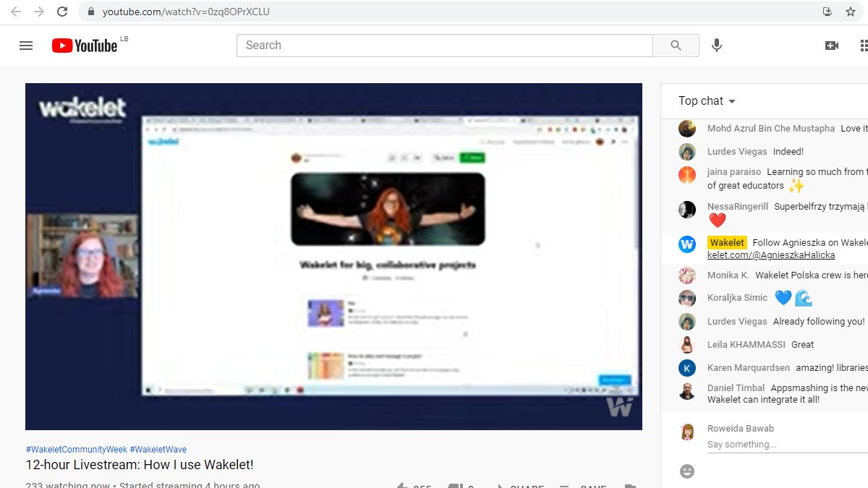Screen dimensions: 868x488
Task: Click Leila KHAMMASSI's avatar in chat
Action: [x=687, y=345]
